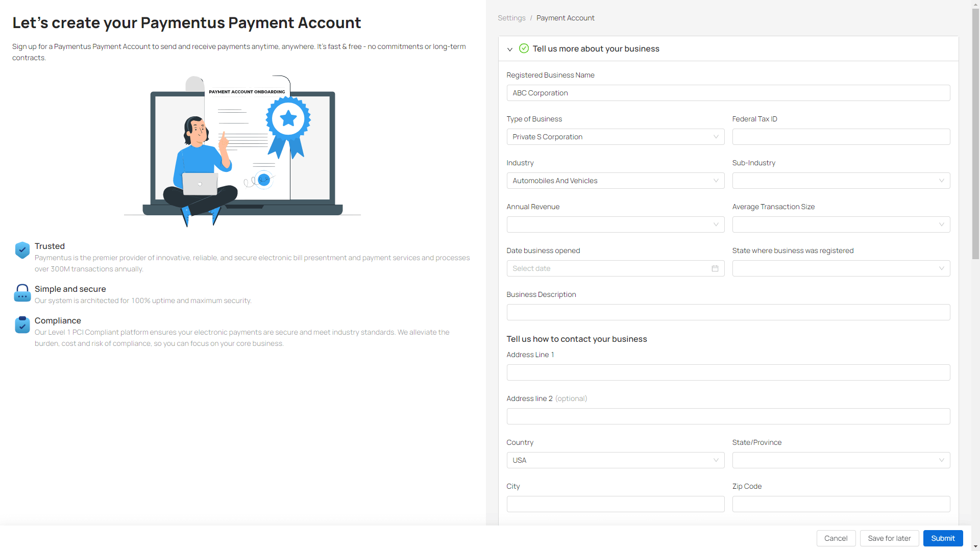Open the Annual Revenue dropdown
The width and height of the screenshot is (980, 551).
[615, 224]
